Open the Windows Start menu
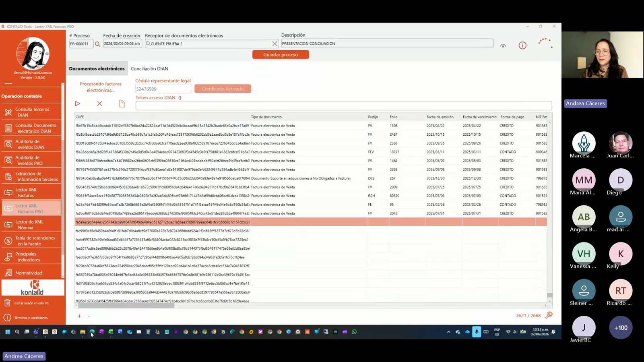This screenshot has width=644, height=362. pos(7,332)
